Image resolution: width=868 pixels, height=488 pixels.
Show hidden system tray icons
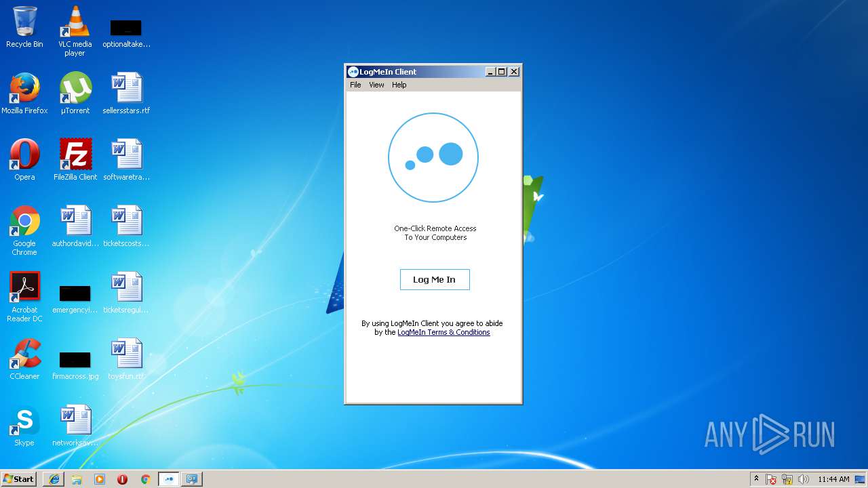(756, 479)
